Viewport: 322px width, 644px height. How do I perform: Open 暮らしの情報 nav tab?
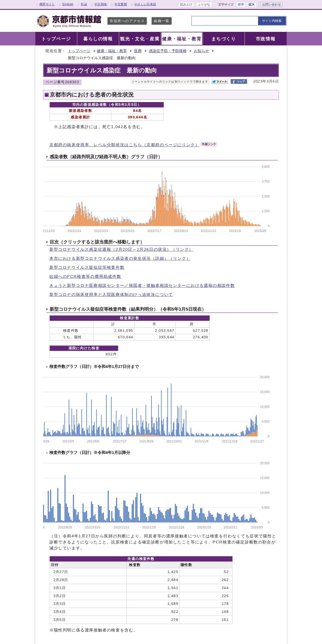click(98, 39)
